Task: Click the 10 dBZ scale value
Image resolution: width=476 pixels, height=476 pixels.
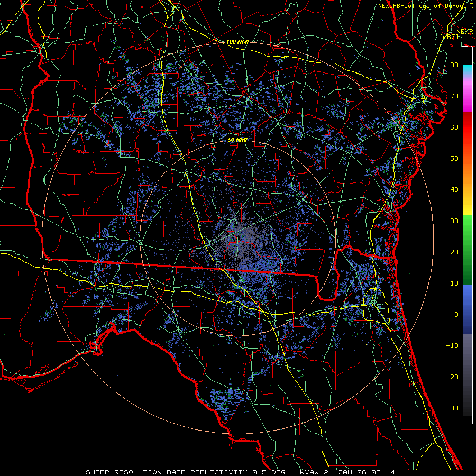Action: (x=454, y=283)
